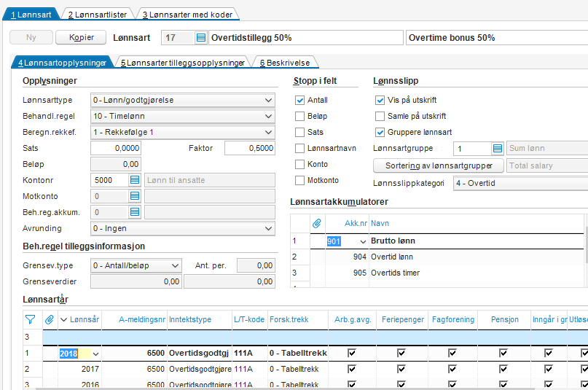Screen dimensions: 588x390
Task: Open the Avrunding dropdown list
Action: (x=183, y=228)
